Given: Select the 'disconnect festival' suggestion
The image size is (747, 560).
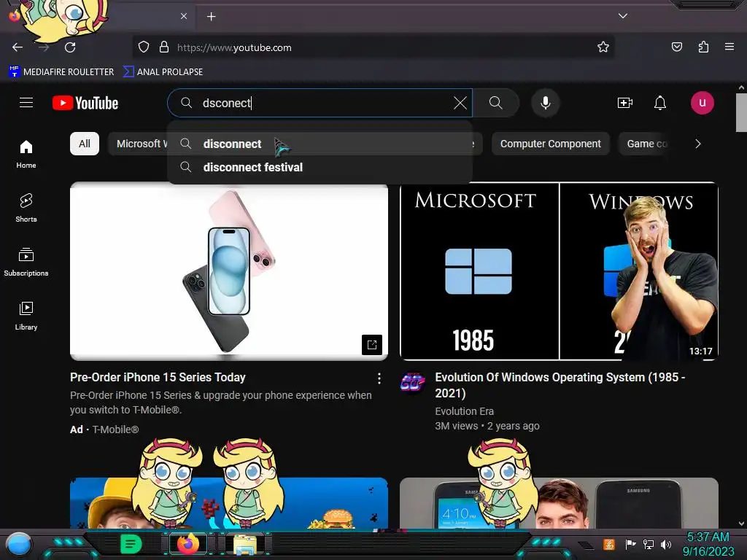Looking at the screenshot, I should coord(320,167).
